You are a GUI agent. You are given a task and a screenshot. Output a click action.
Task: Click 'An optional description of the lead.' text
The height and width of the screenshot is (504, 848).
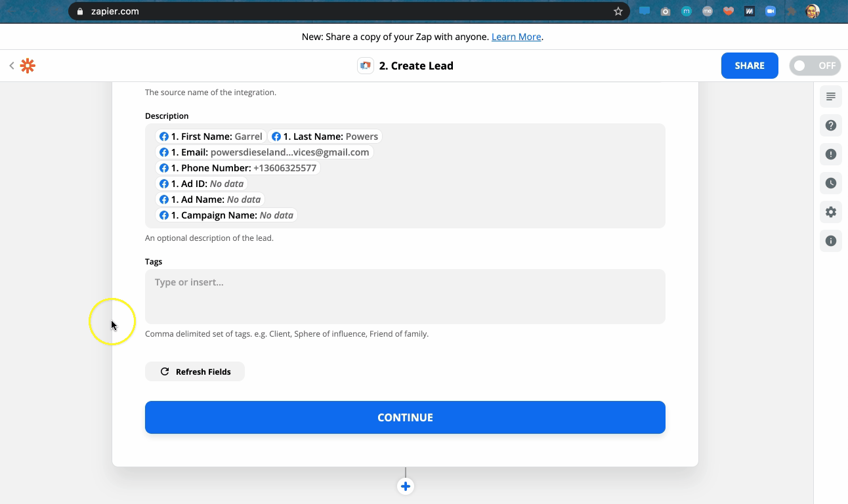209,238
